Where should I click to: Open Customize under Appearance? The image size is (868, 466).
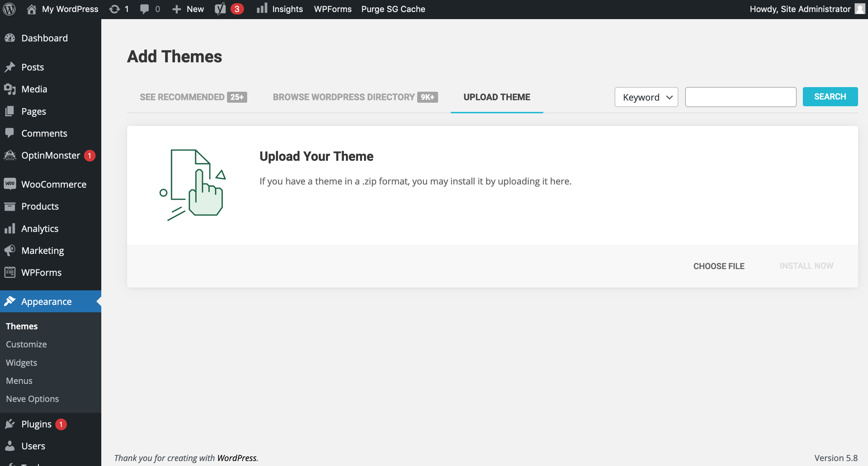[26, 344]
